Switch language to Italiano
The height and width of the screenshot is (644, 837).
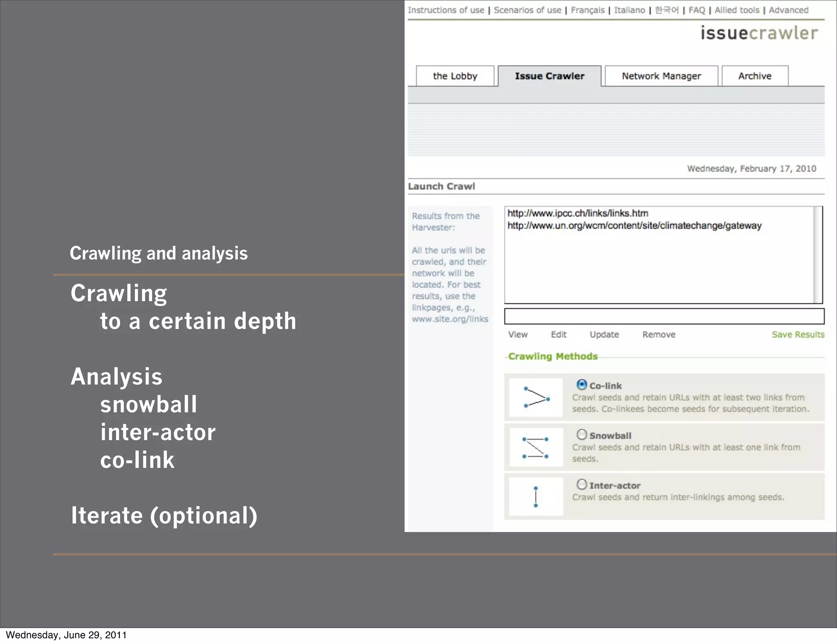629,10
